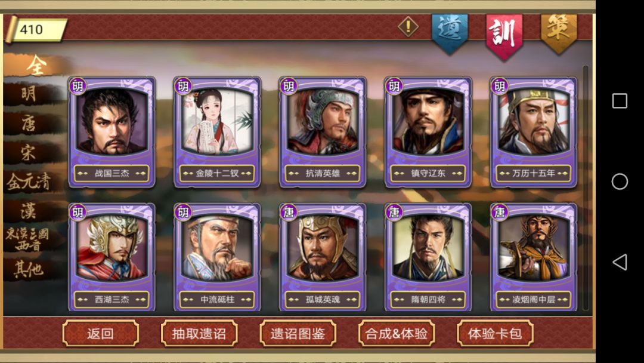The height and width of the screenshot is (363, 644).
Task: Filter cards by 明 dynasty tab
Action: click(x=30, y=94)
